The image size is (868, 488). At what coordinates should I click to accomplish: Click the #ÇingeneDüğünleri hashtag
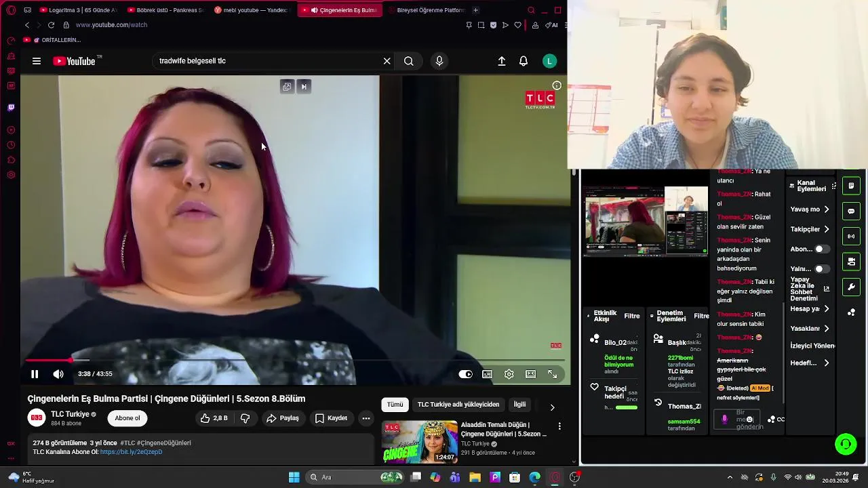pos(165,443)
